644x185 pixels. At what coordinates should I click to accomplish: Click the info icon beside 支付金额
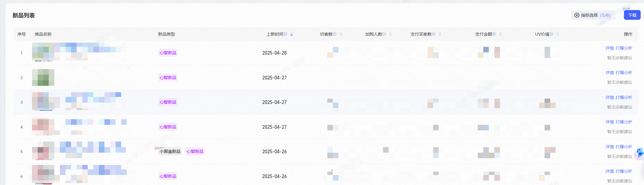[x=494, y=34]
